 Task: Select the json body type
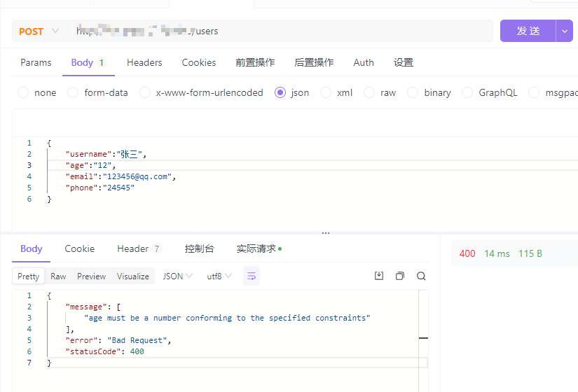(x=280, y=92)
